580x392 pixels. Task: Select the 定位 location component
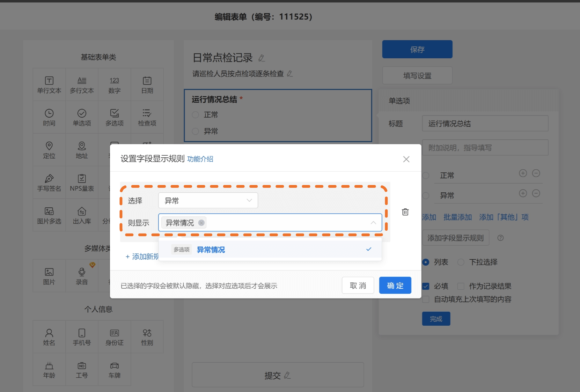[49, 150]
